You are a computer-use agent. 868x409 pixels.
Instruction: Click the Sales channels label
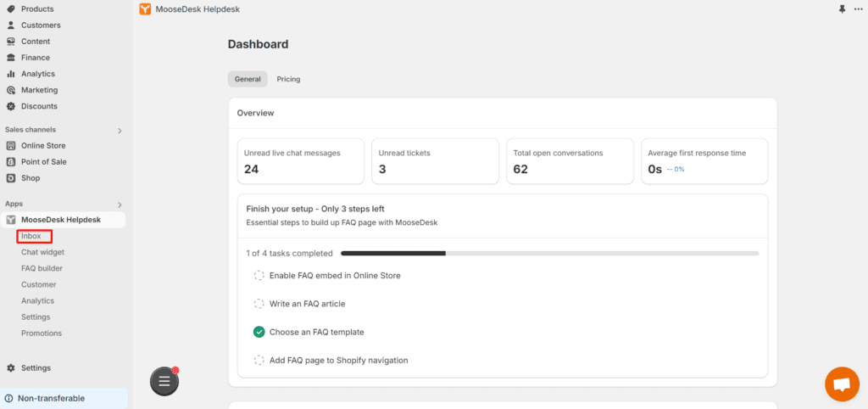coord(31,130)
